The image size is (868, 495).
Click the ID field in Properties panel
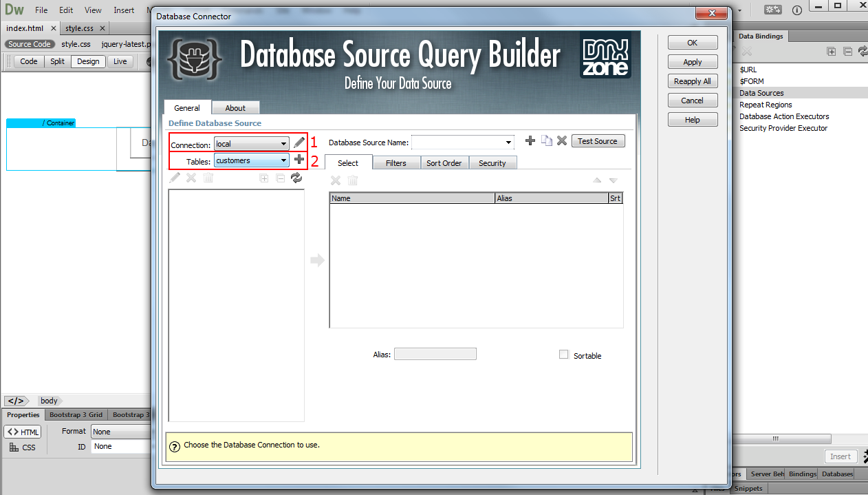[121, 447]
